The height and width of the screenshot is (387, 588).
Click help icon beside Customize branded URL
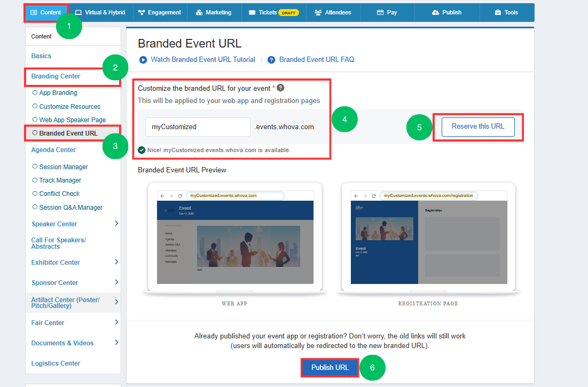point(280,88)
